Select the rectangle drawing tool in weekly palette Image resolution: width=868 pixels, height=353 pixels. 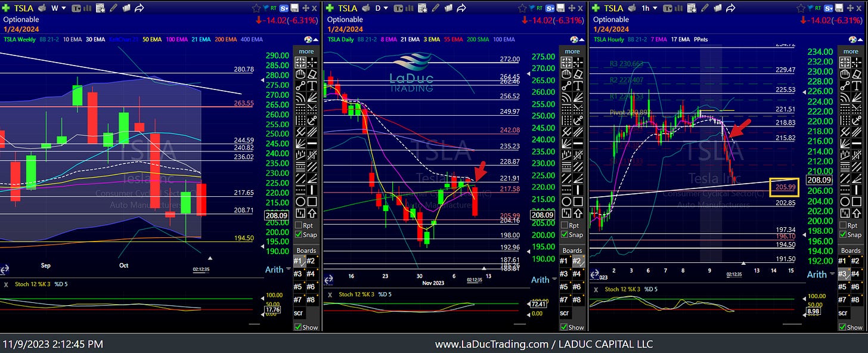click(x=312, y=202)
